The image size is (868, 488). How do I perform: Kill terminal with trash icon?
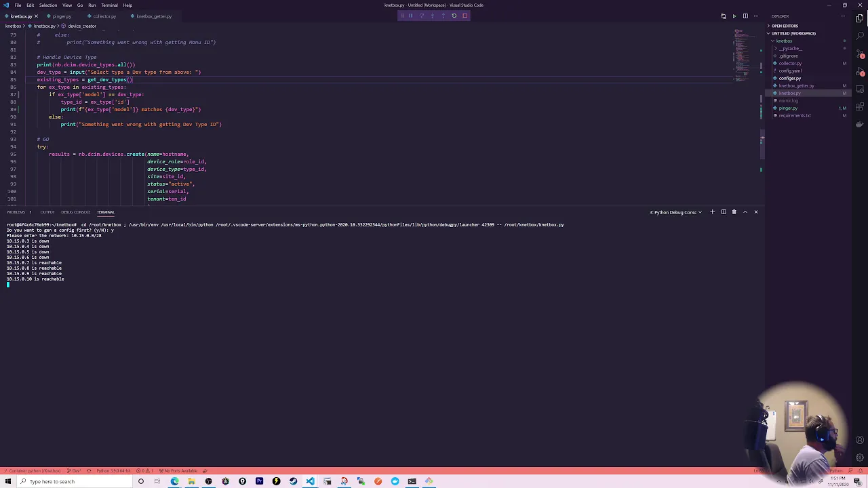[734, 212]
